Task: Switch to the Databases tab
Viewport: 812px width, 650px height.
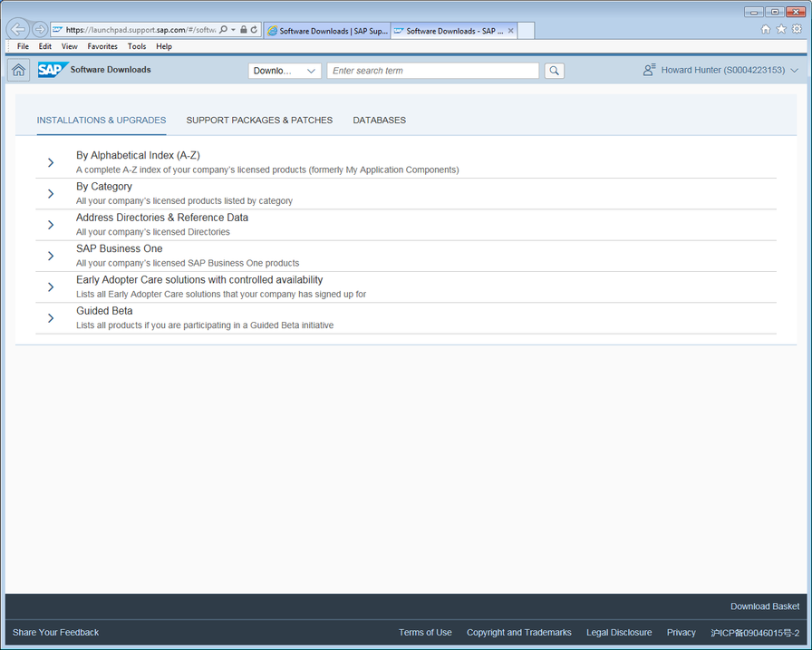Action: 379,121
